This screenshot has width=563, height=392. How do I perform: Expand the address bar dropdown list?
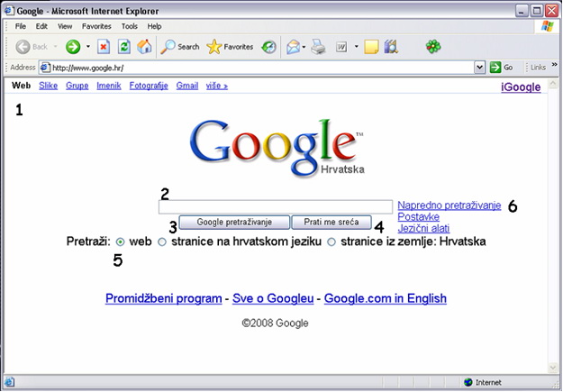[480, 67]
